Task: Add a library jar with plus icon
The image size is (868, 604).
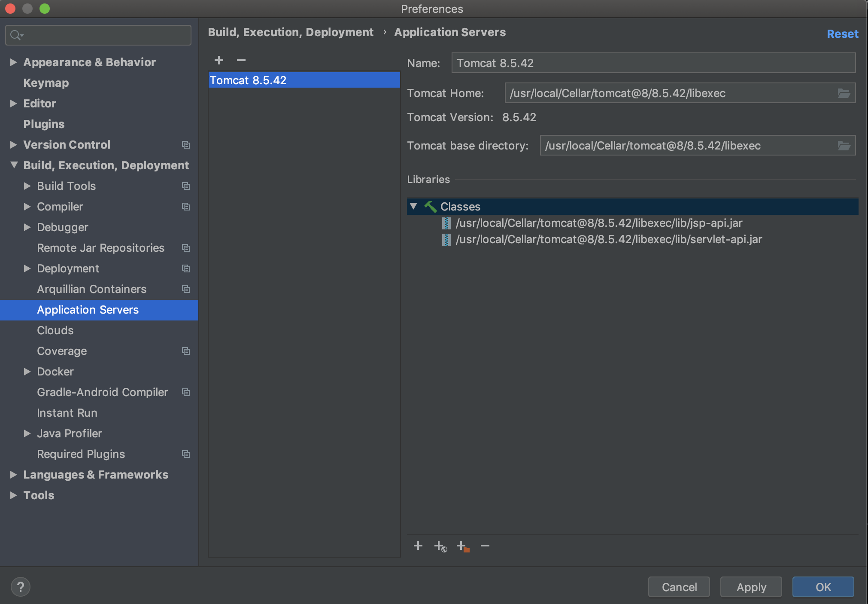Action: click(x=418, y=546)
